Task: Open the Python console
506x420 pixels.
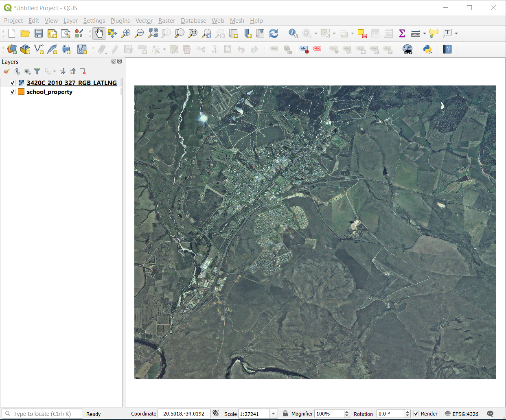Action: [x=427, y=49]
